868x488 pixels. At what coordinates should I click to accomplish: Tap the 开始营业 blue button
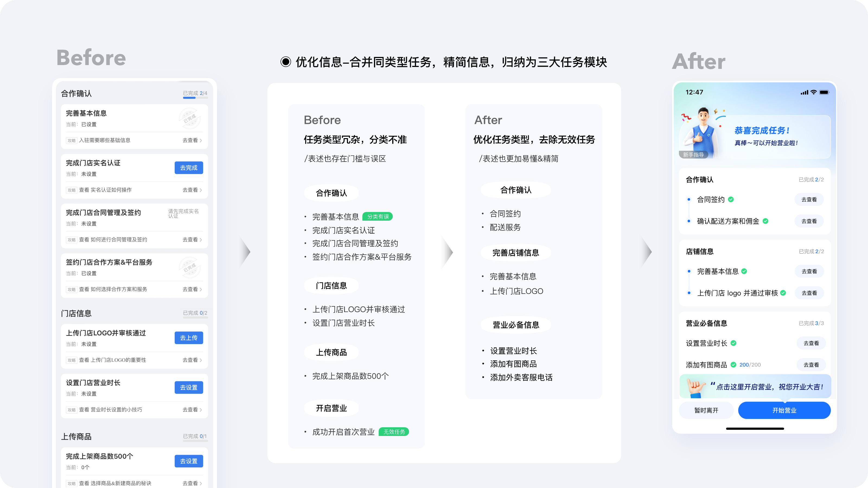[x=784, y=410]
